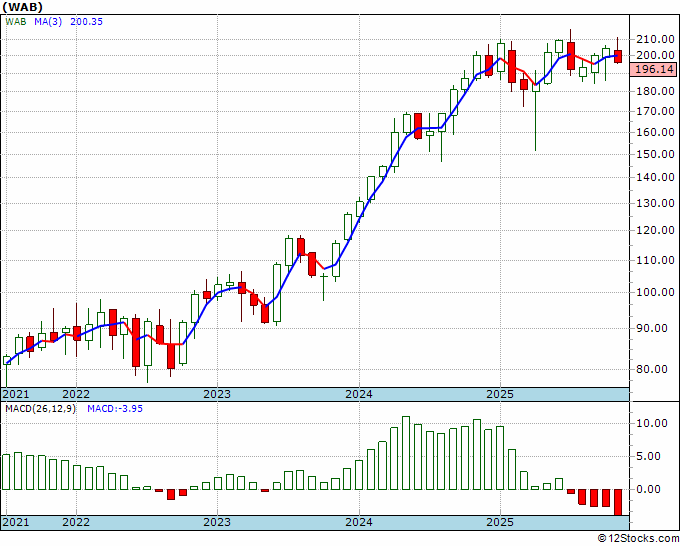Click the 130.00 price axis label
Screen dimensions: 680x546
click(x=655, y=203)
